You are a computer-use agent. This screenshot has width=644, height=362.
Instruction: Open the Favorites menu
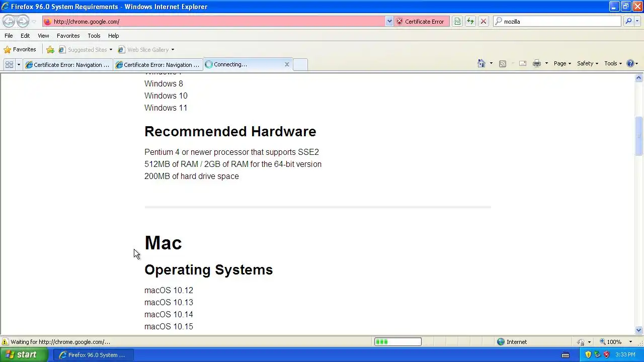click(68, 36)
